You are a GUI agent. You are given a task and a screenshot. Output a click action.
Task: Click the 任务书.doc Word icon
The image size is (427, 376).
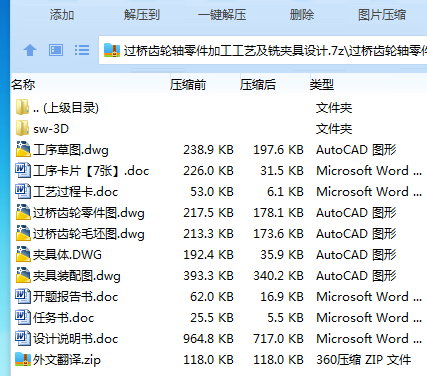(x=23, y=317)
